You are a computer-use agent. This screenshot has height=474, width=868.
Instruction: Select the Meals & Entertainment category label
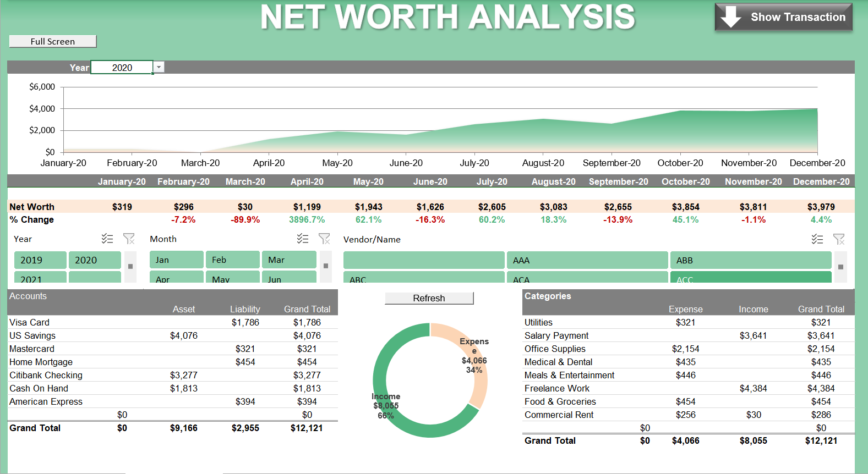click(569, 375)
